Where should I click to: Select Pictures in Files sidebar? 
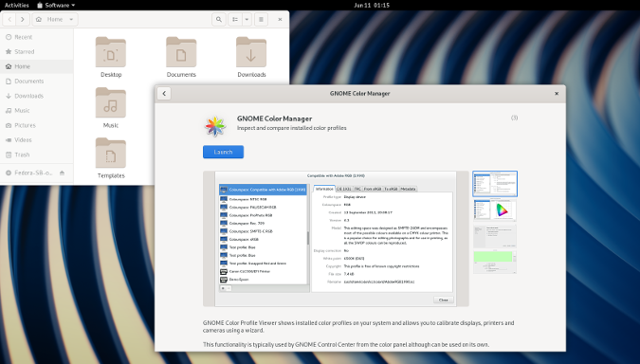(36, 125)
